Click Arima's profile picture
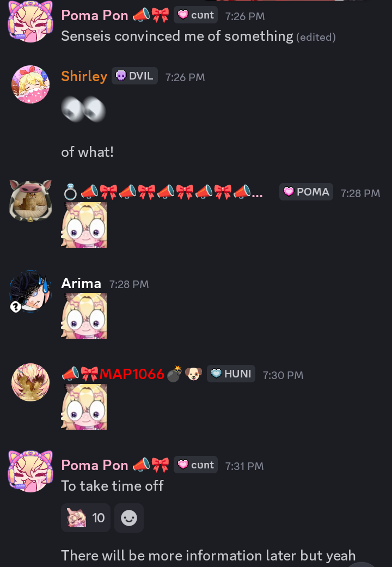The image size is (392, 567). click(x=30, y=291)
